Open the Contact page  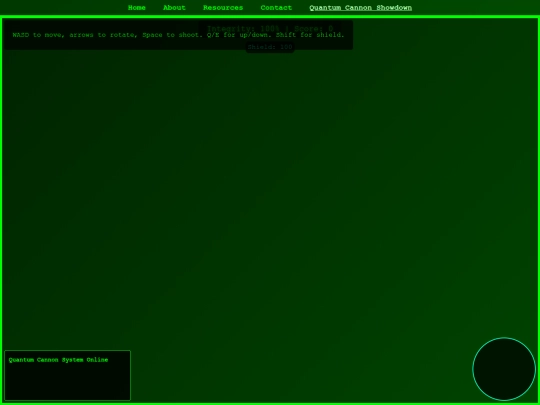point(276,8)
